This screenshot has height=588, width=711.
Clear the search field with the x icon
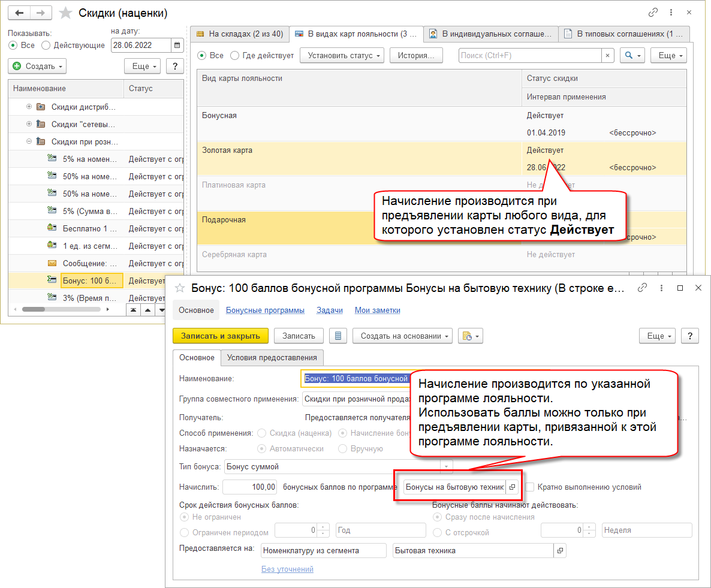coord(608,55)
